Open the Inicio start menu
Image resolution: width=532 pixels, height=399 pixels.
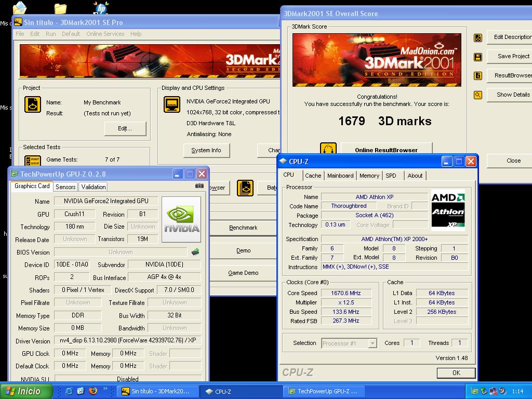(26, 391)
